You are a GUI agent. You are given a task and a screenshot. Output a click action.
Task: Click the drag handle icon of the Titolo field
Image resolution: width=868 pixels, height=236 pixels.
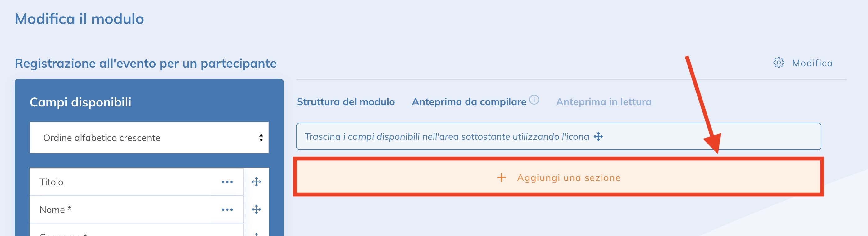pyautogui.click(x=257, y=181)
